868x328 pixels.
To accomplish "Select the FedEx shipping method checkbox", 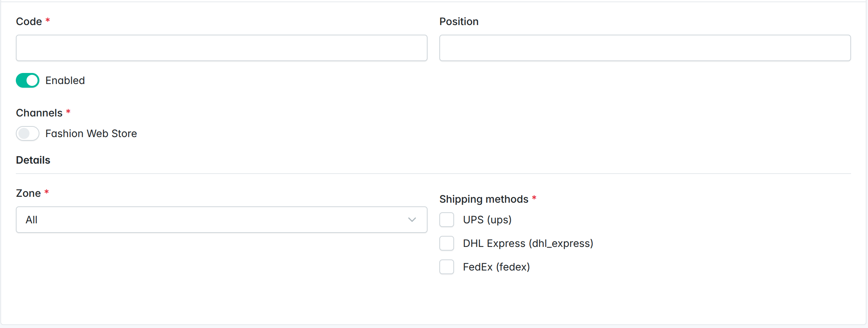I will tap(447, 267).
